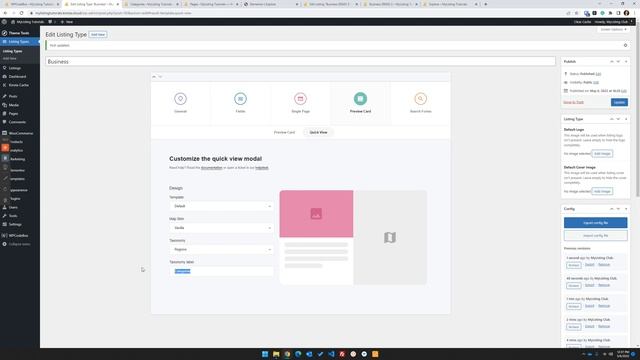Open the Template dropdown
The image size is (640, 360).
221,206
